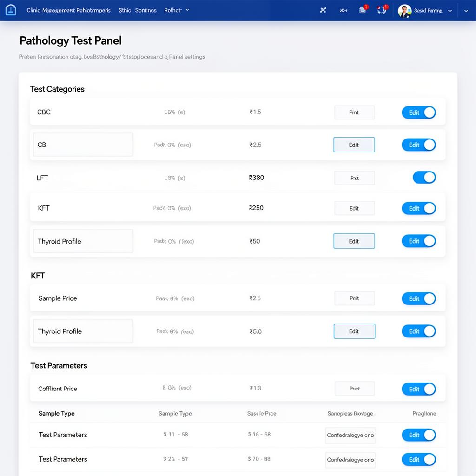Click outlined Edit button in ₹50 Thyroid row

click(354, 241)
